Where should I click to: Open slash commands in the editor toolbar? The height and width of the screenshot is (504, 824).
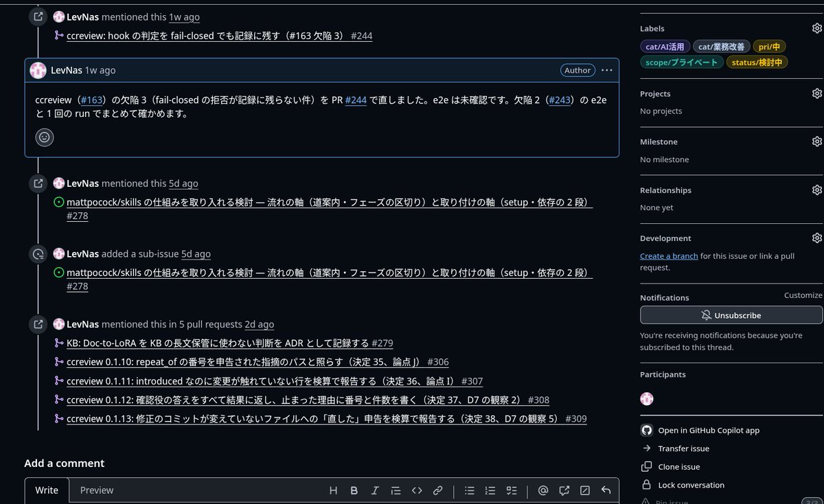click(x=585, y=490)
